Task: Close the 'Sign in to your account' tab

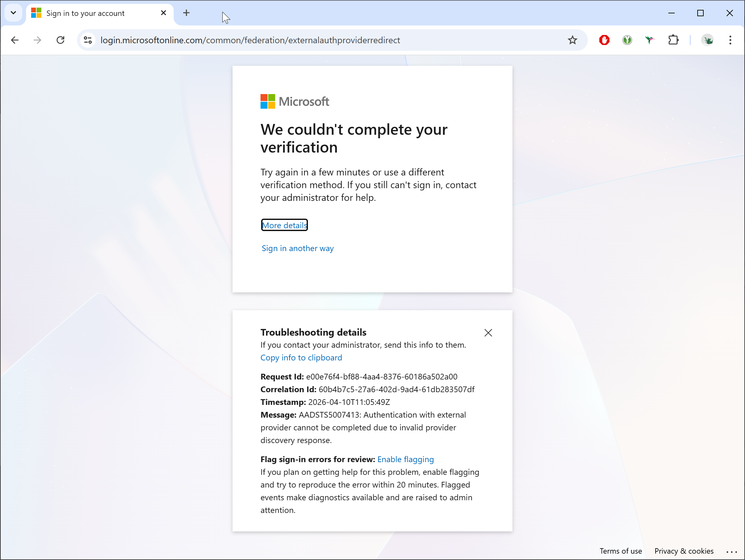Action: point(164,13)
